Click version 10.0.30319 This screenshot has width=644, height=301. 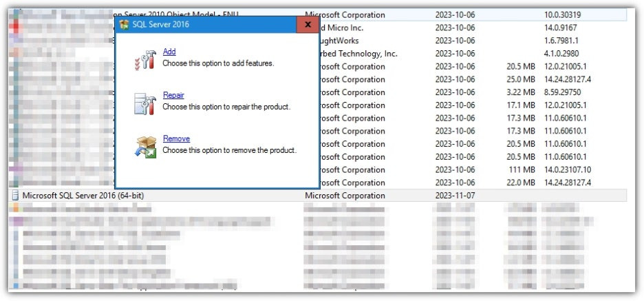click(562, 15)
